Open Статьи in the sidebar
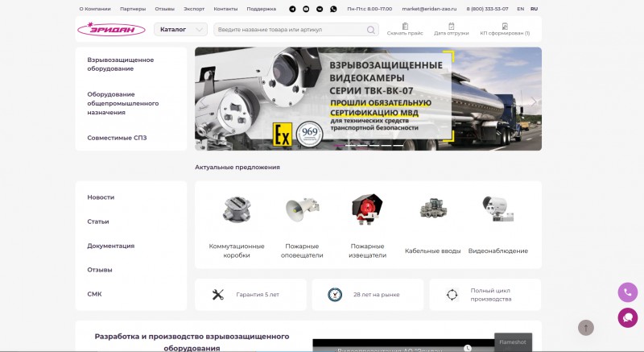 (97, 222)
